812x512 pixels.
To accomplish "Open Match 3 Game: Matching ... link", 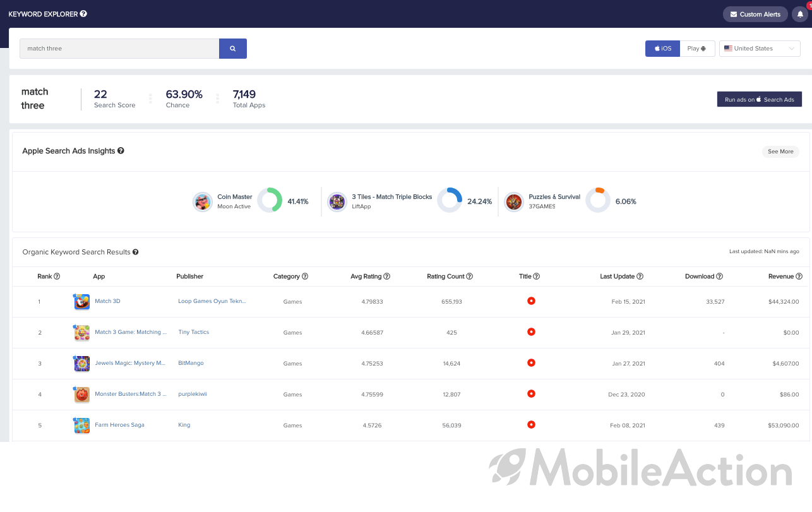I will tap(131, 332).
